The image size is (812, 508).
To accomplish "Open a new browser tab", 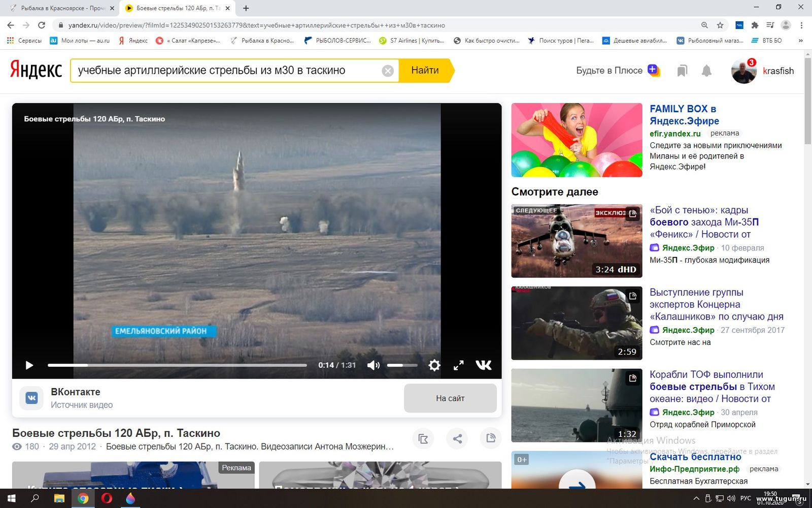I will click(246, 8).
